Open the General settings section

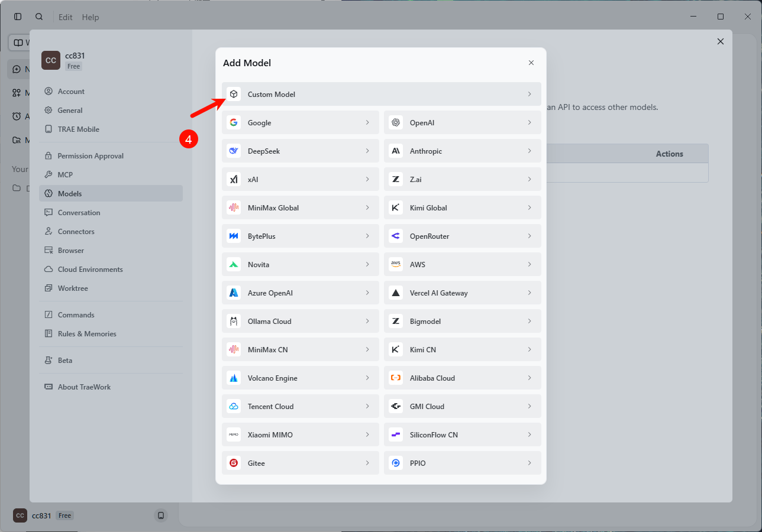[x=111, y=111]
